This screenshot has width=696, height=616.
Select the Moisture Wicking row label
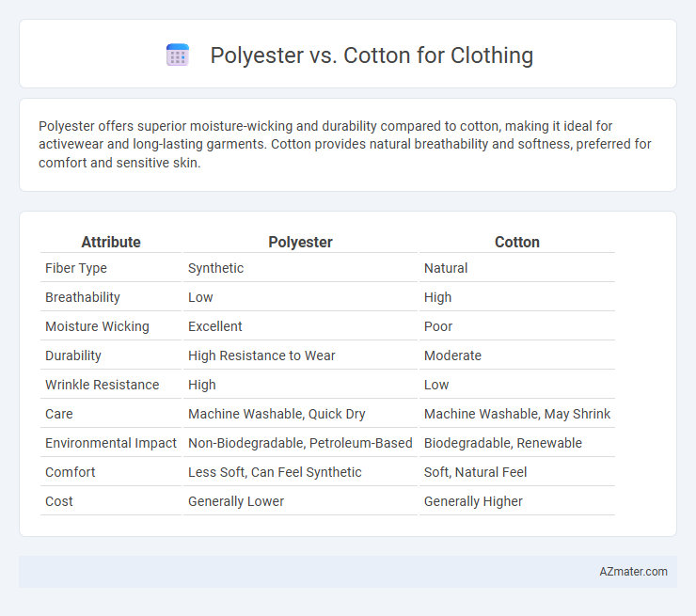tap(97, 326)
